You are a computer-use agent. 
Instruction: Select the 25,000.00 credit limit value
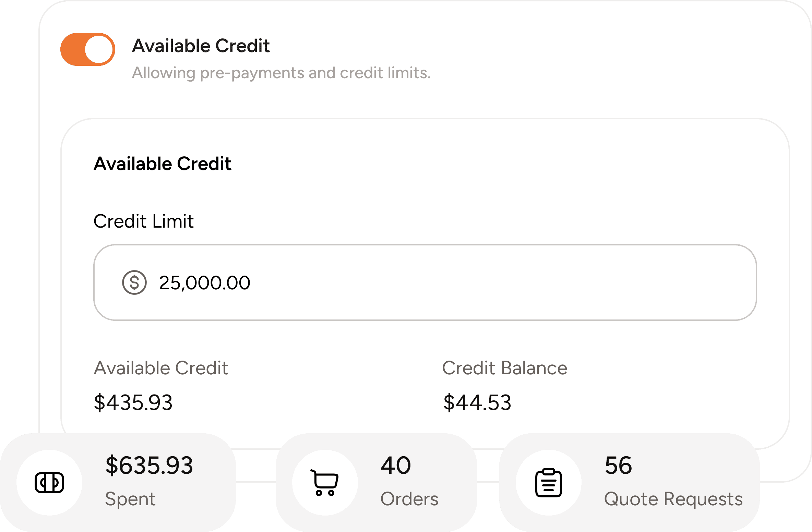(x=205, y=282)
